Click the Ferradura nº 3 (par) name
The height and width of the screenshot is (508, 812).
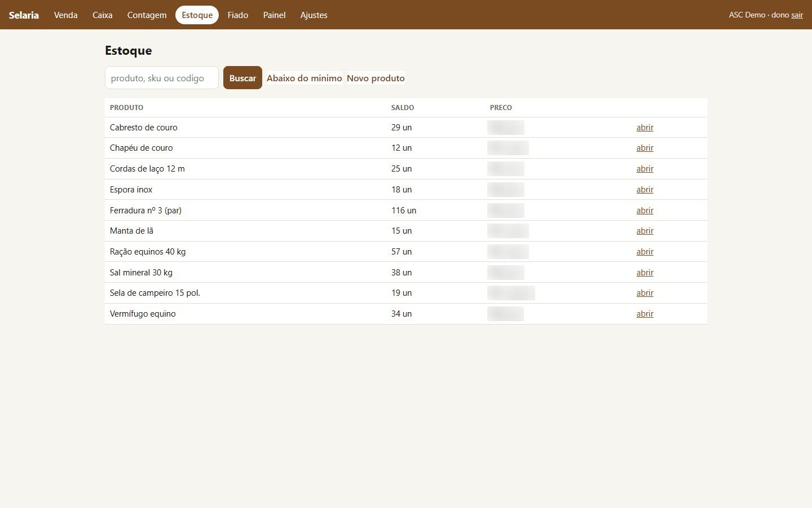click(146, 211)
